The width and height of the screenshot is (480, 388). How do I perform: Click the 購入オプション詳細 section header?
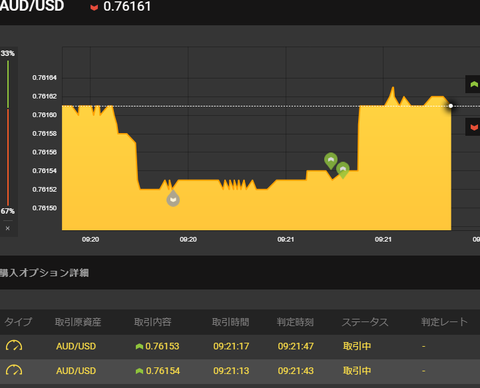pos(44,273)
